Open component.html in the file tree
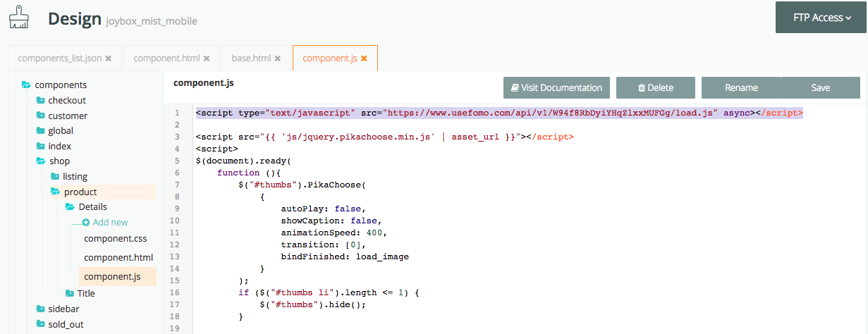 tap(118, 257)
